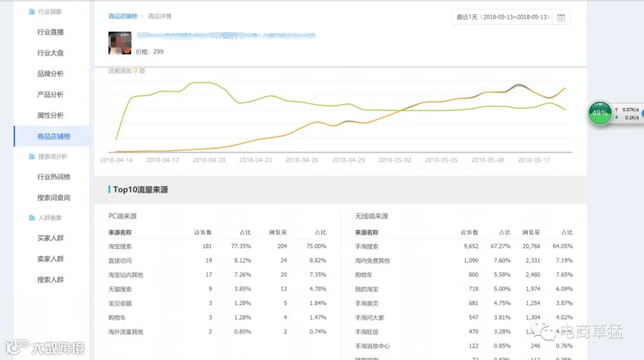Click the 商品店铺榜 breadcrumb link
The image size is (644, 360).
tap(123, 16)
